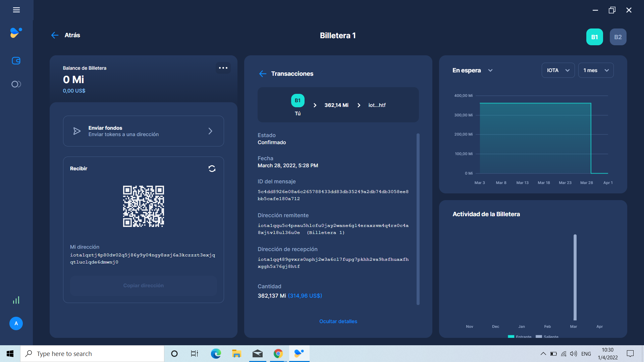The width and height of the screenshot is (644, 362).
Task: Expand the En espera dropdown
Action: click(x=472, y=70)
